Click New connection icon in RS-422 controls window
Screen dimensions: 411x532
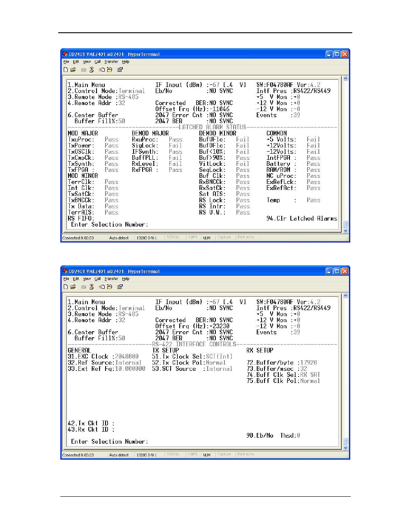click(x=65, y=286)
